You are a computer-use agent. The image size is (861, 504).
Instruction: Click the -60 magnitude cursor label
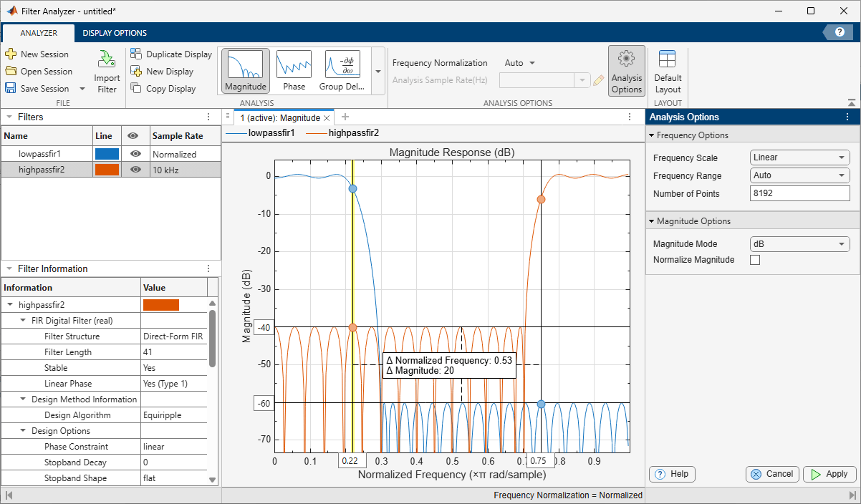click(x=264, y=403)
